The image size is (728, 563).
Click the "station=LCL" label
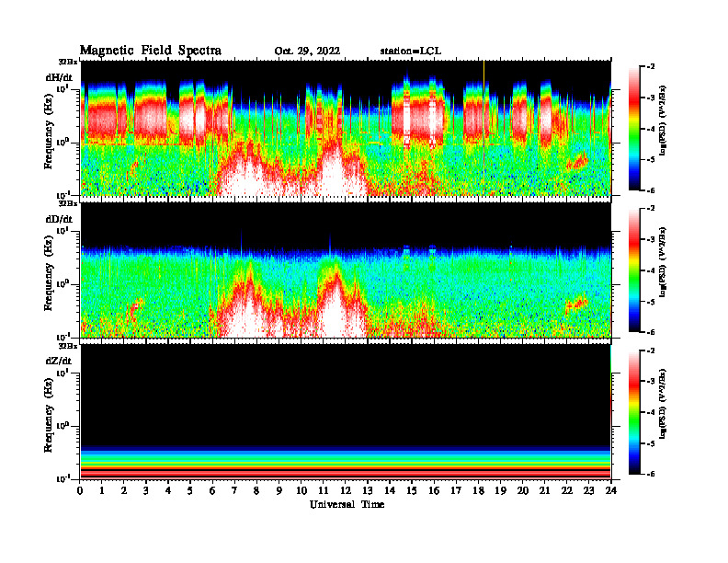(x=411, y=52)
